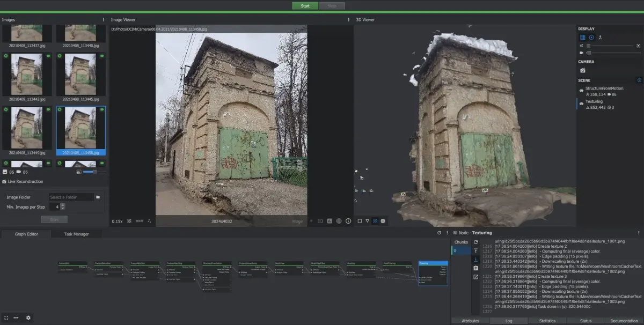Image resolution: width=644 pixels, height=325 pixels.
Task: Select thumbnail 20210408_113449.jpg
Action: pos(27,131)
